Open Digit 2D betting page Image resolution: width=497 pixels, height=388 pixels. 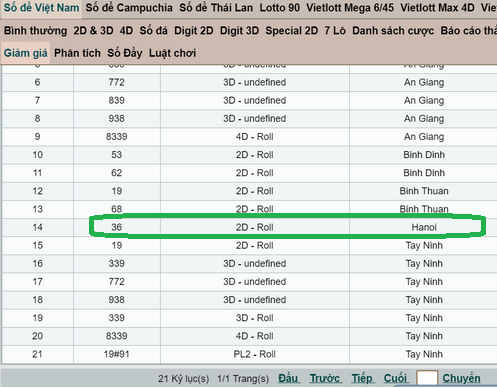pyautogui.click(x=194, y=31)
